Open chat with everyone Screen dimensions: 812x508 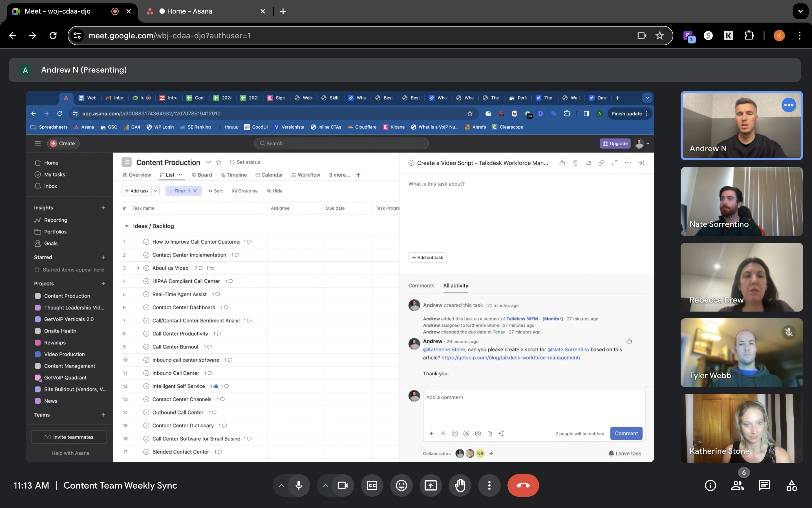[x=764, y=485]
